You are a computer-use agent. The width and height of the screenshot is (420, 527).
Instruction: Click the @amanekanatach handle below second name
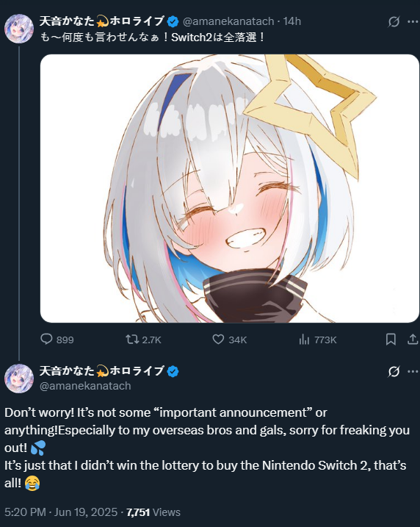pos(85,386)
